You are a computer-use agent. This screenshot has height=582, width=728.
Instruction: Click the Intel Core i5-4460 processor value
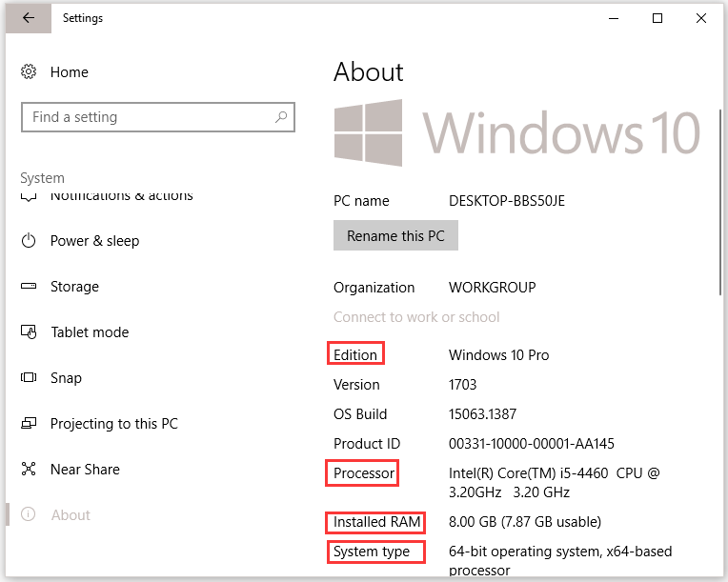point(554,483)
